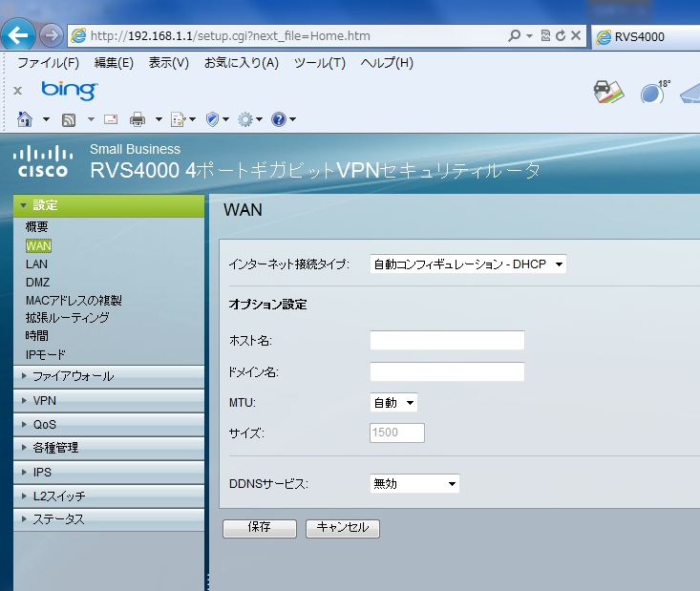
Task: Click the IE page icon in address bar
Action: click(78, 35)
